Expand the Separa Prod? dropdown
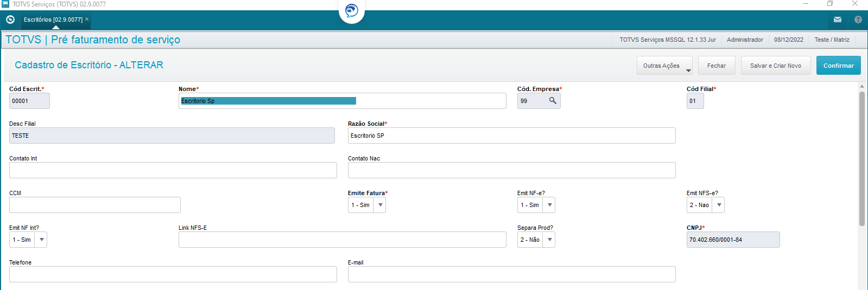868x290 pixels. coord(550,240)
